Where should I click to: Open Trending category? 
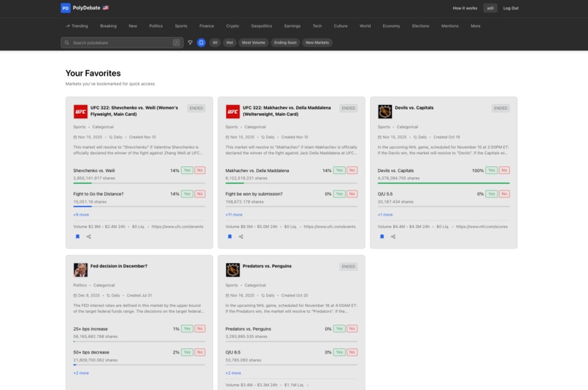pyautogui.click(x=77, y=26)
